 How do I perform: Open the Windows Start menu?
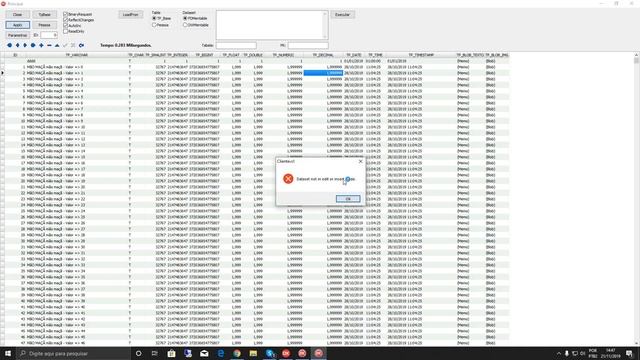click(x=8, y=353)
